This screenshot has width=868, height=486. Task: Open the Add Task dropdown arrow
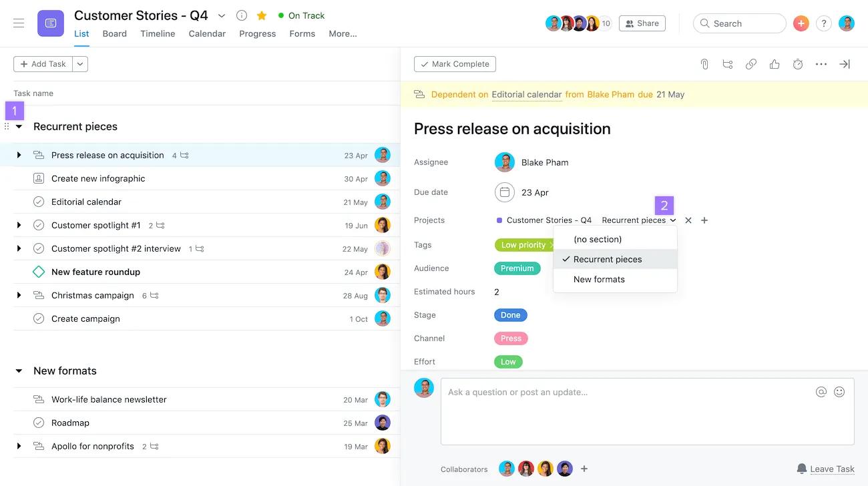(80, 63)
